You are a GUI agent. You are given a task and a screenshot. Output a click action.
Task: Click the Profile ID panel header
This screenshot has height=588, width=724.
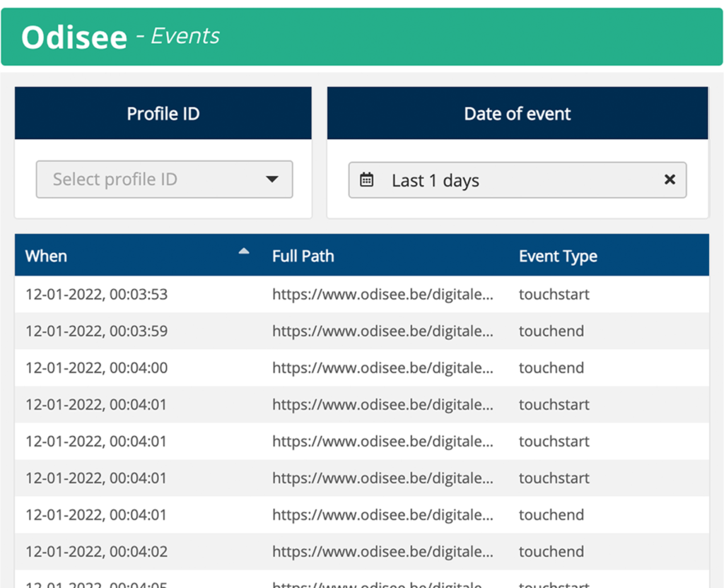(163, 113)
